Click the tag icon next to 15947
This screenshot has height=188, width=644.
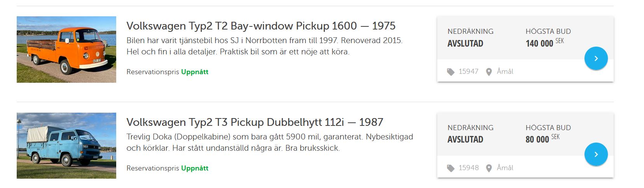click(450, 72)
